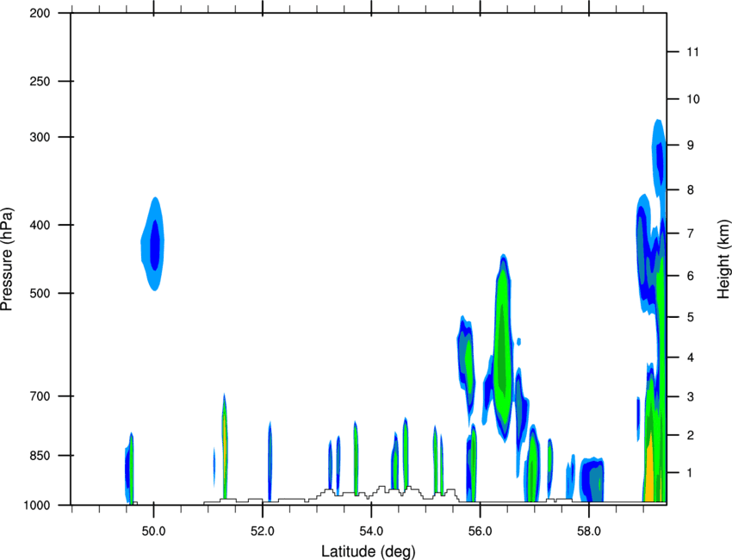This screenshot has height=560, width=732.
Task: Click pressure tick label 250
Action: tap(40, 81)
